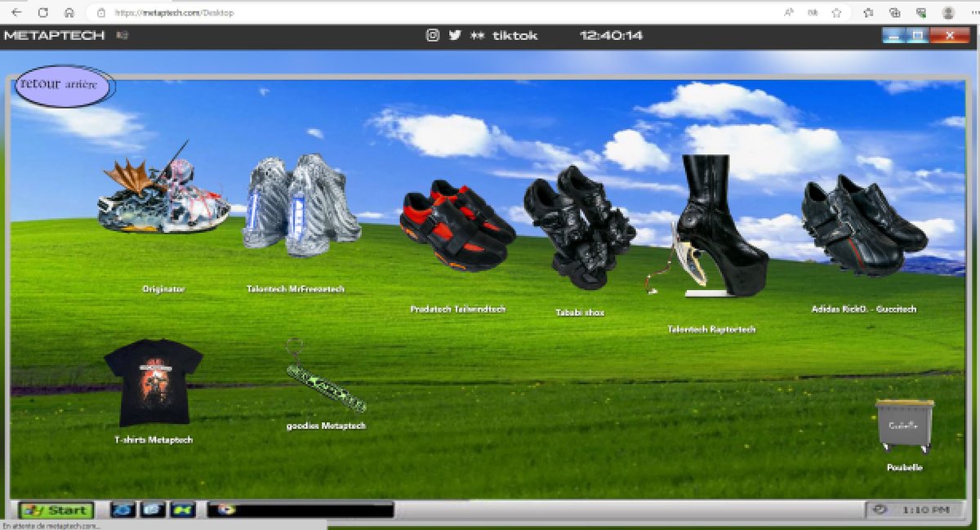Open the Talontech Raptortech boot icon

click(x=707, y=225)
